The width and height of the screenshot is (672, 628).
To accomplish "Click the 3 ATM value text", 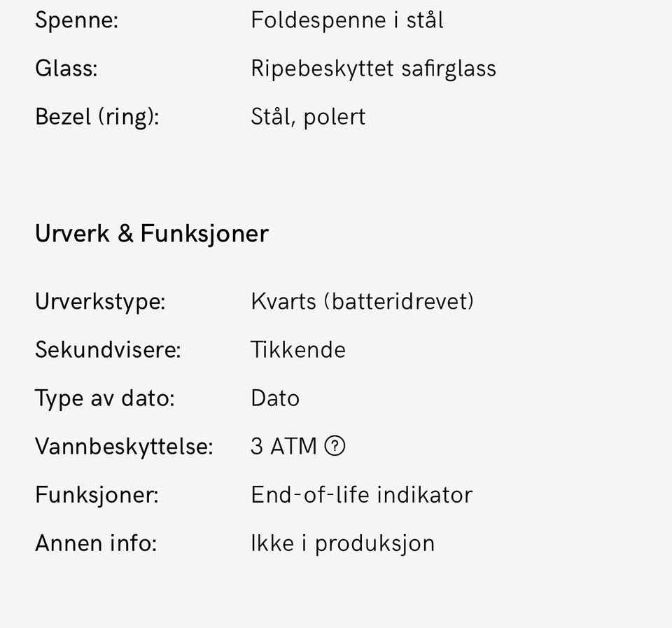I will coord(283,447).
